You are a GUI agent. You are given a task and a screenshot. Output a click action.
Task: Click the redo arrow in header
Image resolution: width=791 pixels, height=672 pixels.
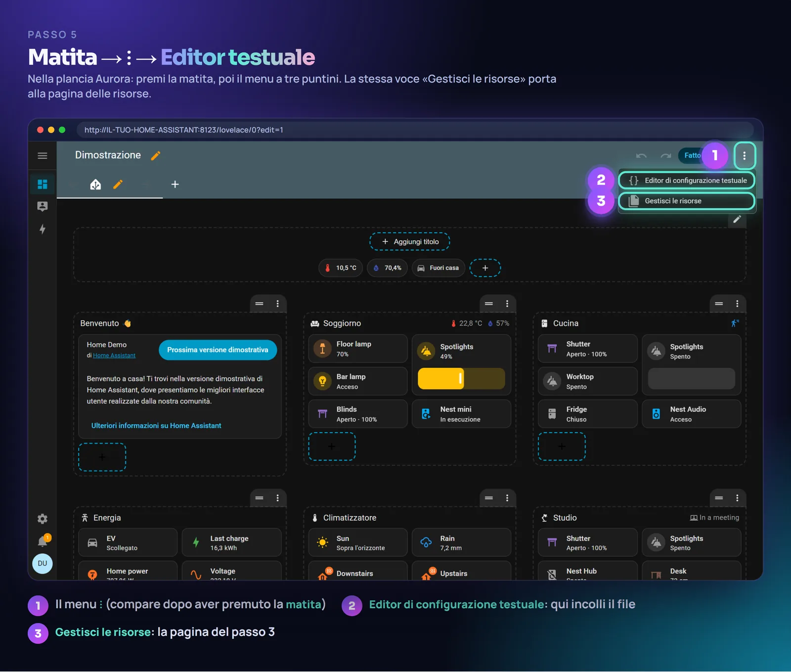click(x=666, y=156)
